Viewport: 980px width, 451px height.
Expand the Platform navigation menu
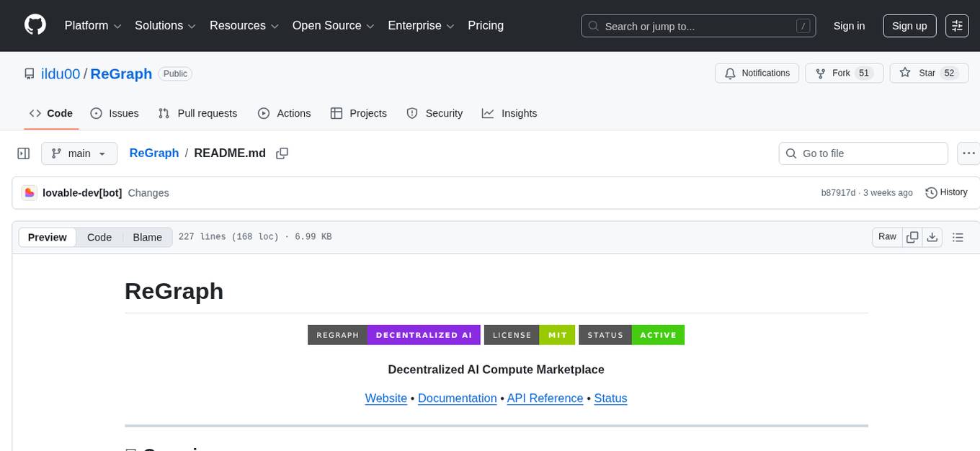[x=94, y=25]
